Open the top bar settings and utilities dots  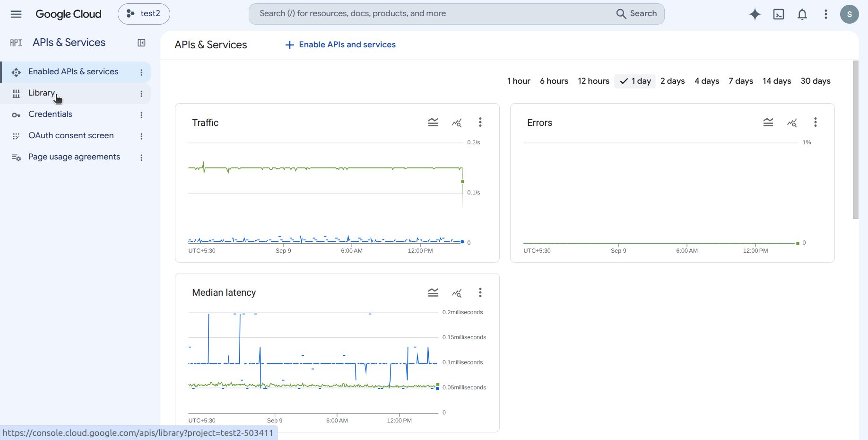coord(826,14)
